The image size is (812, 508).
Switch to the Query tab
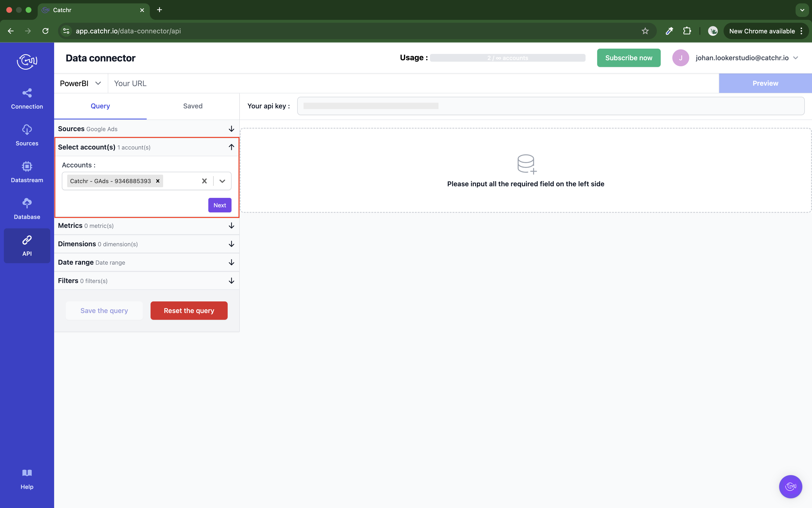tap(100, 106)
